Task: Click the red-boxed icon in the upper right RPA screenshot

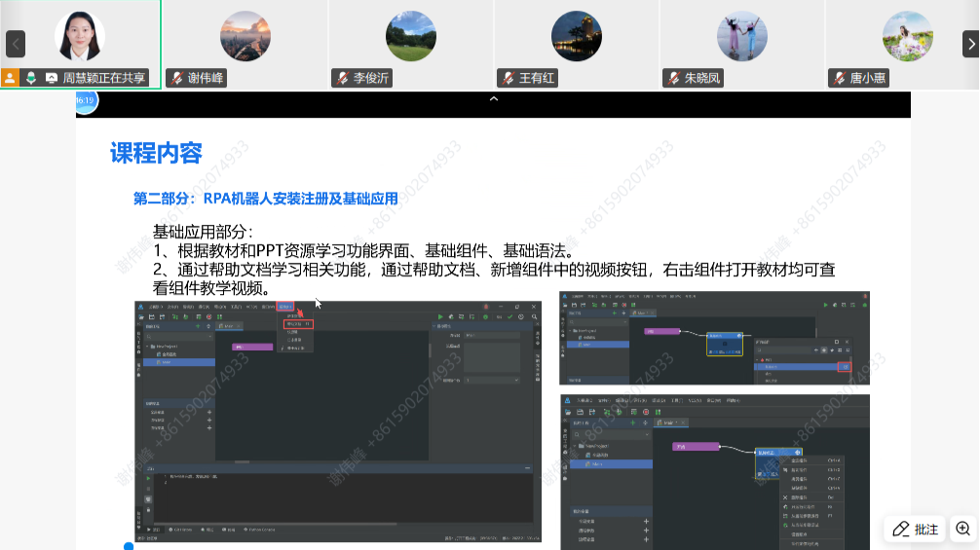Action: (844, 366)
